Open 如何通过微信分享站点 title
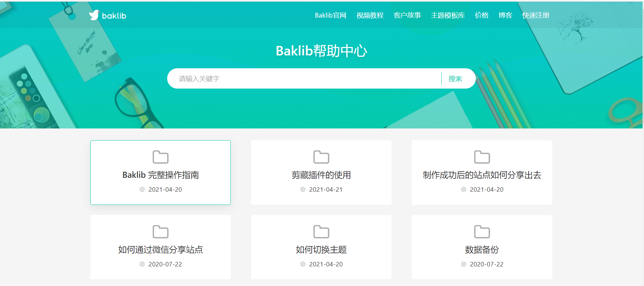The width and height of the screenshot is (644, 286). 160,250
